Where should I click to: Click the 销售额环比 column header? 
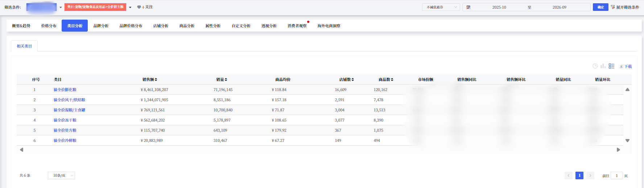click(516, 79)
